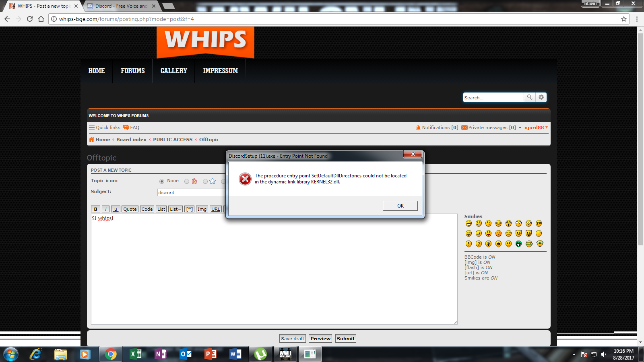
Task: Expand the Quick links menu
Action: click(x=105, y=128)
